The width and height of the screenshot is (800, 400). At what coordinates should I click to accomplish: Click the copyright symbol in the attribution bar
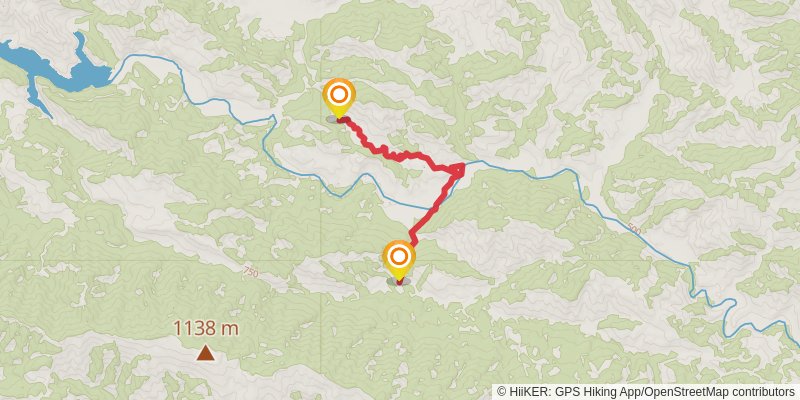click(503, 392)
